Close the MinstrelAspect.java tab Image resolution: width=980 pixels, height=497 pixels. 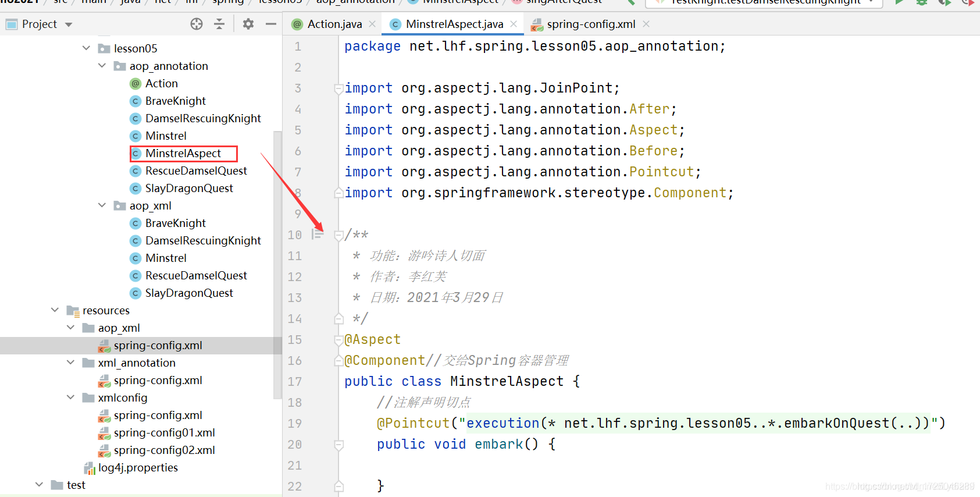click(514, 24)
